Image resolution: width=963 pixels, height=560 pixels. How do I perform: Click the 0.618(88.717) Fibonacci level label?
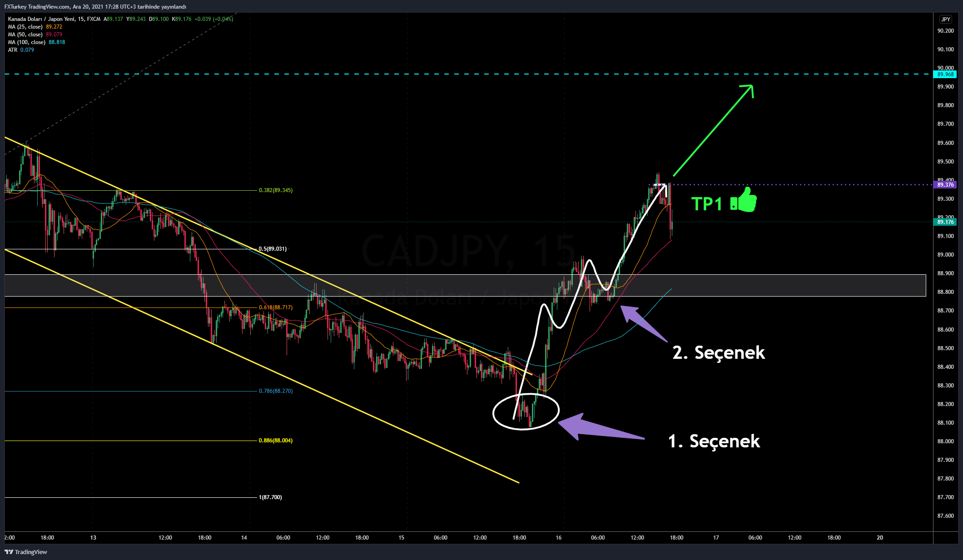276,307
